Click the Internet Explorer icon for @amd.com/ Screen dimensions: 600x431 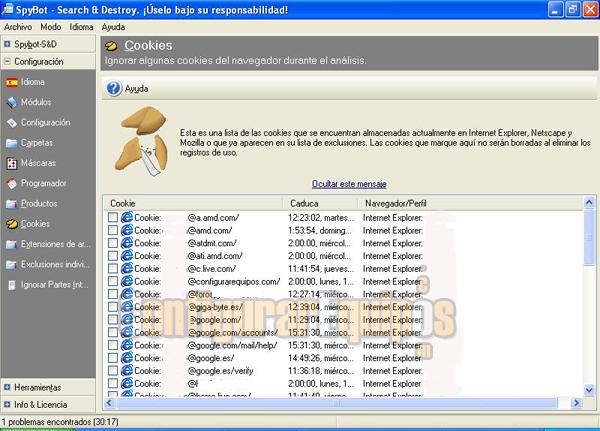[127, 230]
